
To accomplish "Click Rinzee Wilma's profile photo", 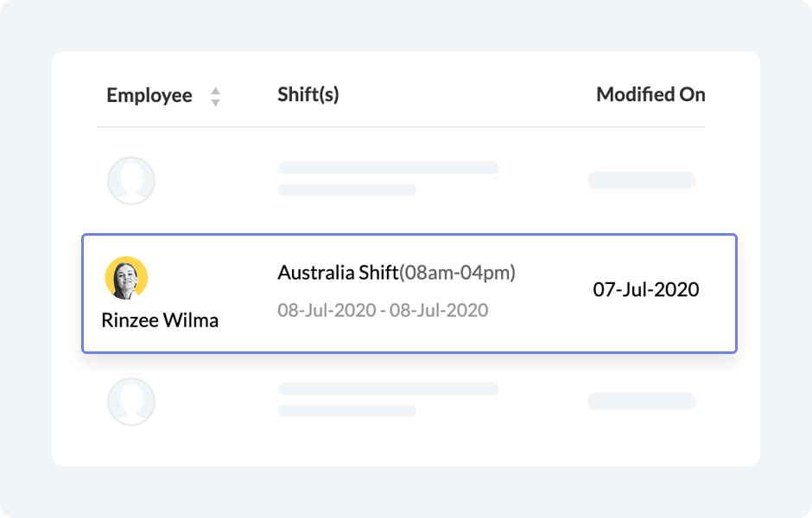I will click(x=126, y=278).
